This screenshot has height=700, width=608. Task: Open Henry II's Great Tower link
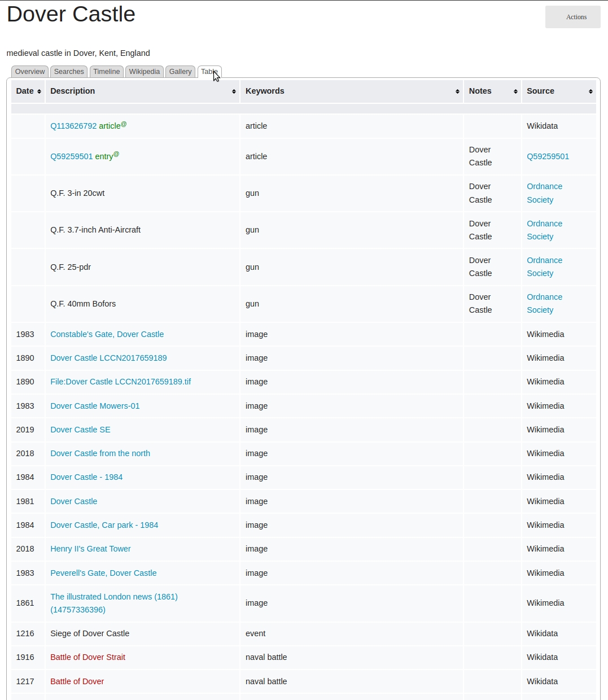point(90,549)
